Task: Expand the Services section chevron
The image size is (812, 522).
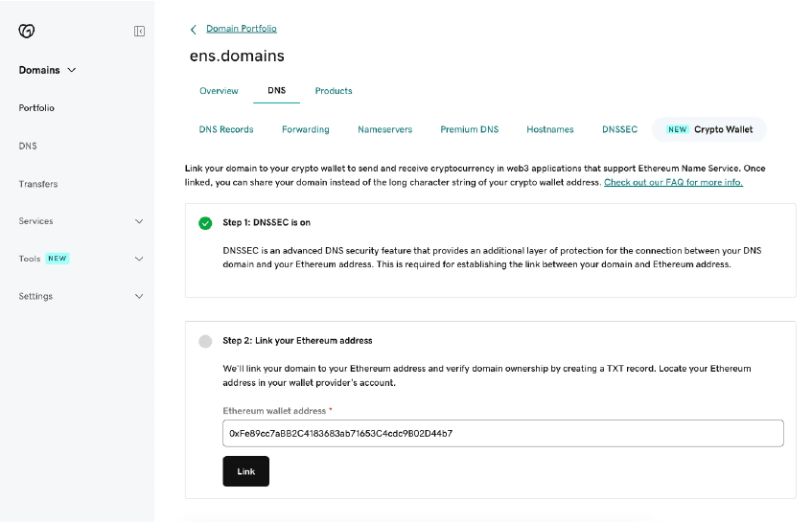Action: click(139, 221)
